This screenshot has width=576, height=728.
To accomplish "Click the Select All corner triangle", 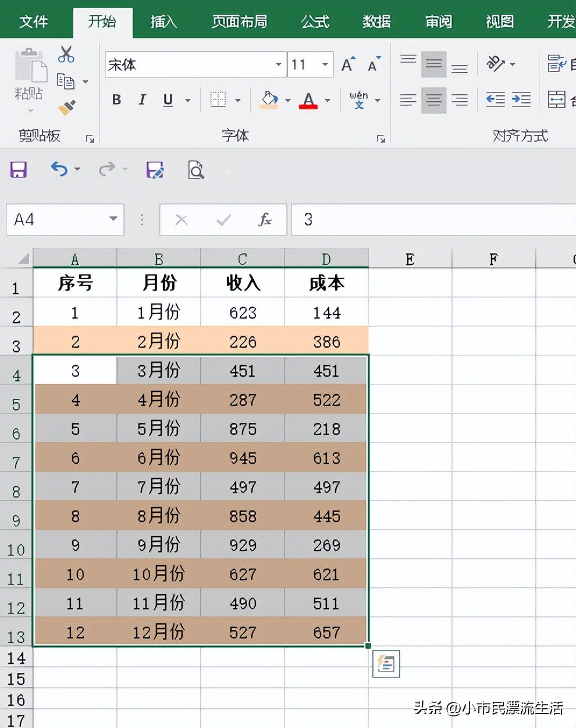I will click(x=23, y=259).
